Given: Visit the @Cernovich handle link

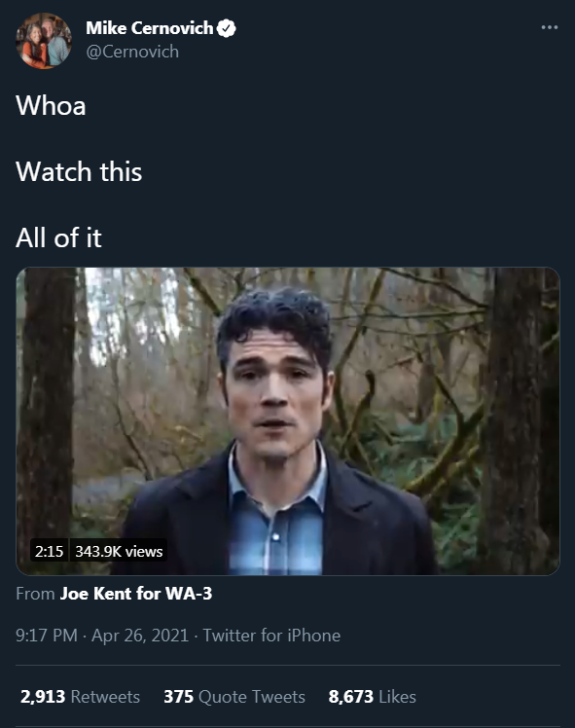Looking at the screenshot, I should (132, 52).
